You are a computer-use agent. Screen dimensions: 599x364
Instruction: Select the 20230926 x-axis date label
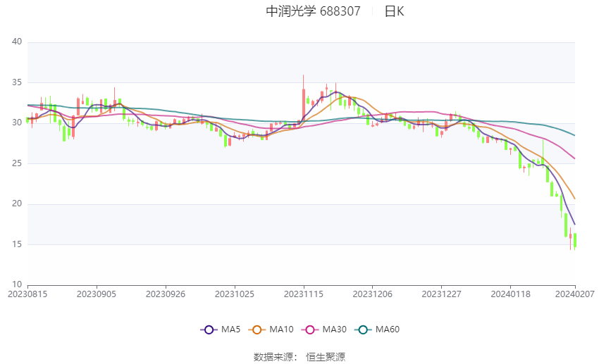point(166,294)
